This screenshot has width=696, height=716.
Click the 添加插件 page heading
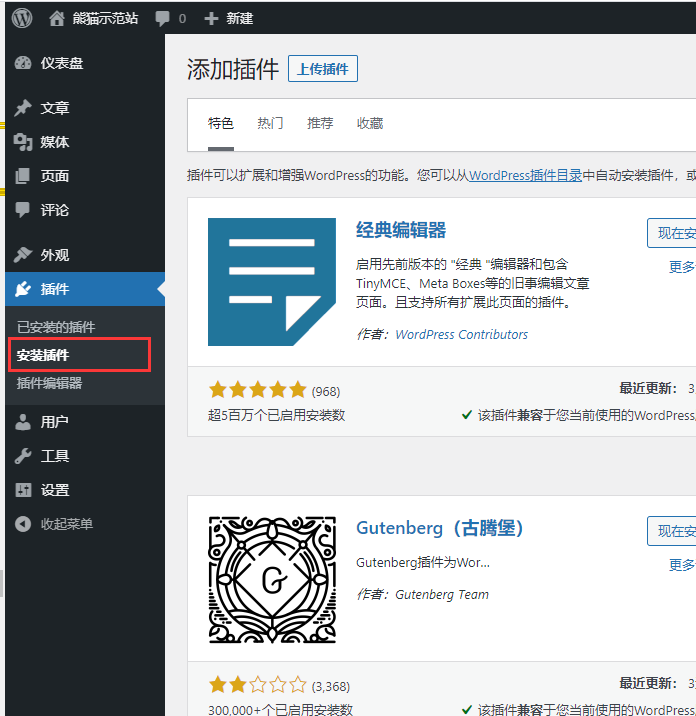coord(233,69)
